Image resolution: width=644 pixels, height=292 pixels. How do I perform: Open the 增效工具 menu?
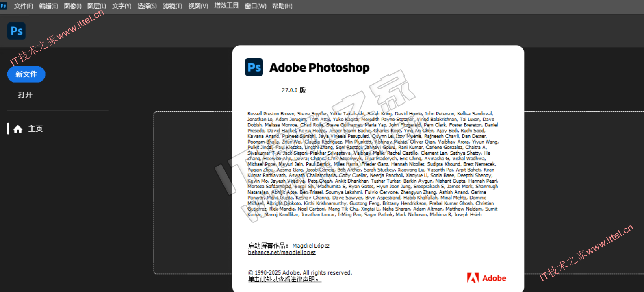pyautogui.click(x=226, y=6)
